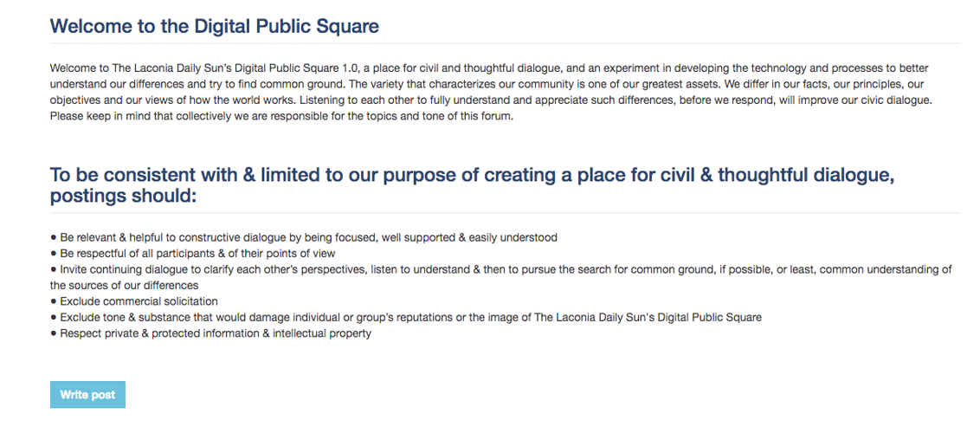Click the bullet dot before "Be relevant & helpful"

coord(54,237)
